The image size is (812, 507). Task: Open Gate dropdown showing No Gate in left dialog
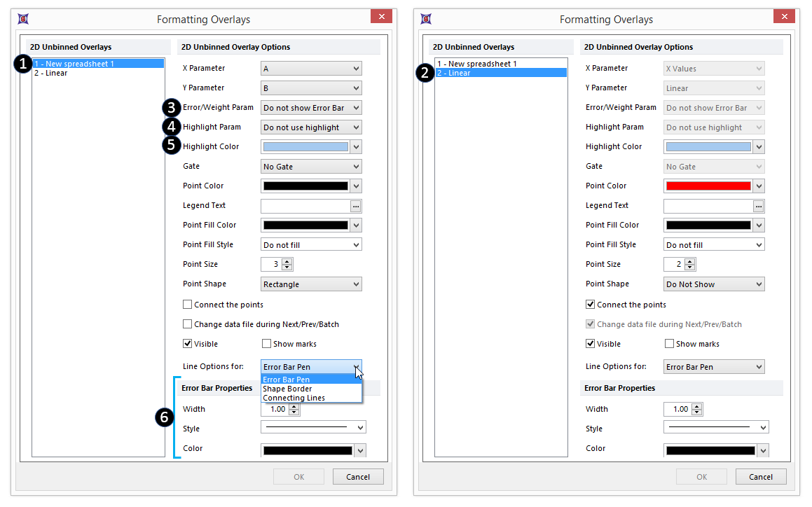tap(311, 167)
